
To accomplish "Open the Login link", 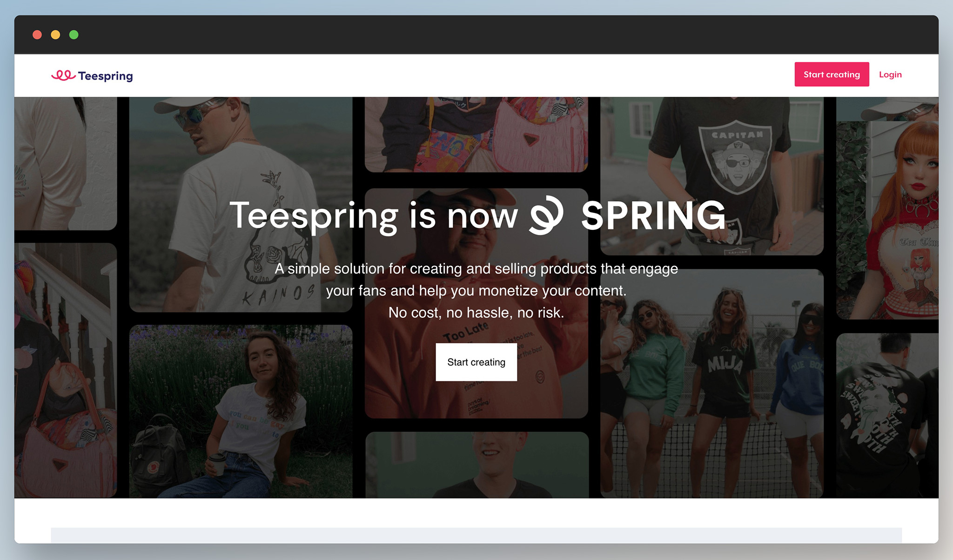I will [x=890, y=74].
